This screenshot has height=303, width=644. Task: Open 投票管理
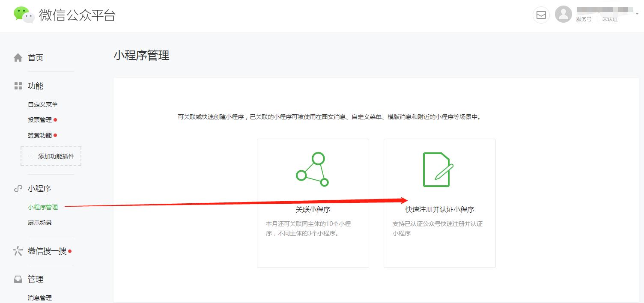coord(40,120)
